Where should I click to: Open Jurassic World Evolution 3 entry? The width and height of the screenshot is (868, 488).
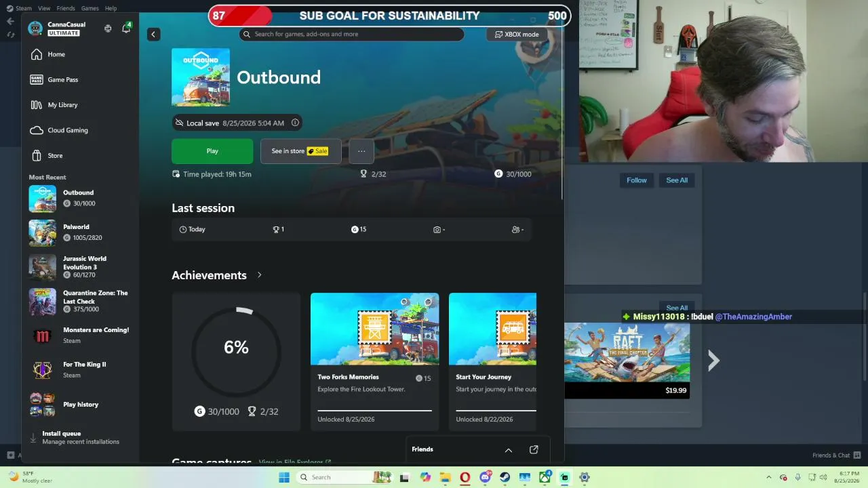point(80,267)
